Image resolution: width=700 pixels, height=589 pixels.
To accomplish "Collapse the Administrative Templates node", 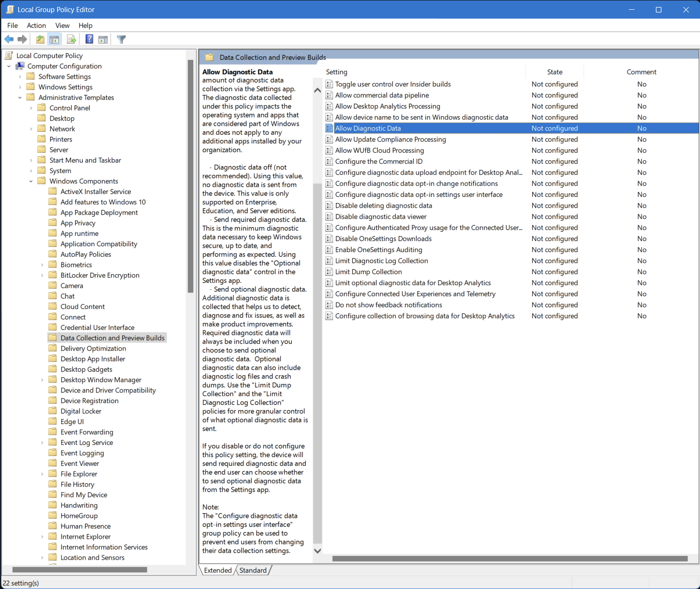I will [20, 98].
